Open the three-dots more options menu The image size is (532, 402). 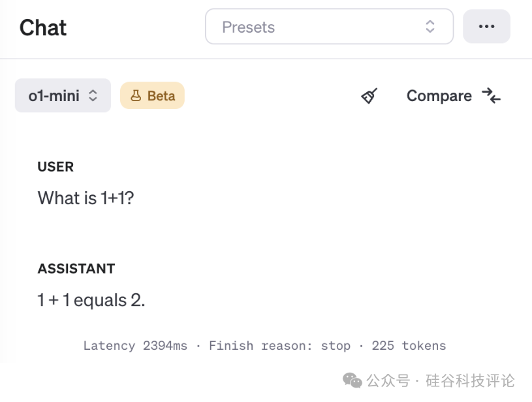coord(486,27)
